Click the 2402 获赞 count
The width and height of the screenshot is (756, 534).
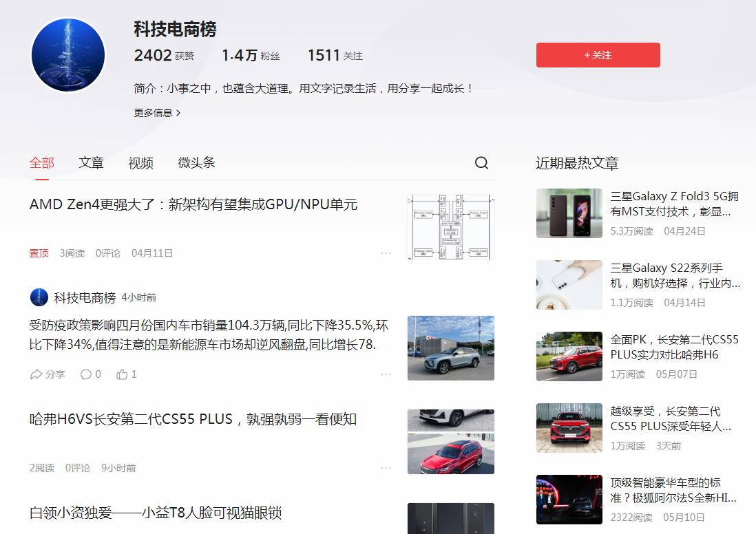tap(164, 56)
